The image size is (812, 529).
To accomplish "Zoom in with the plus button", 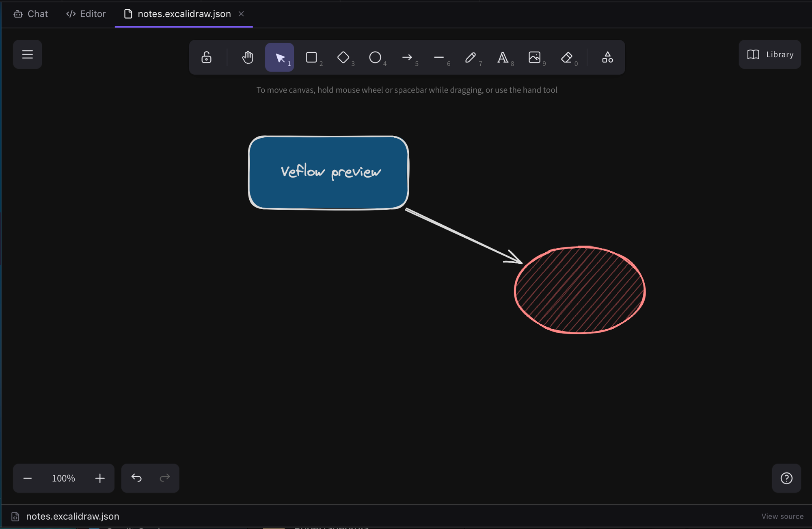I will 100,478.
